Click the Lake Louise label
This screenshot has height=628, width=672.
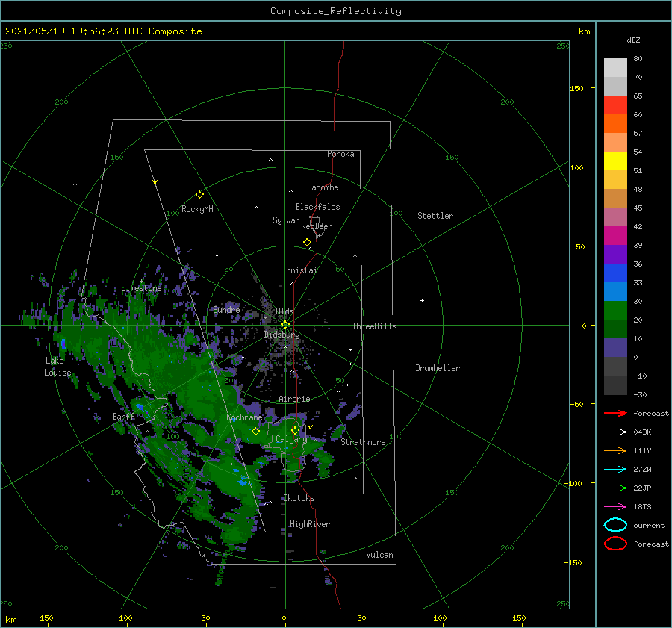[x=57, y=367]
